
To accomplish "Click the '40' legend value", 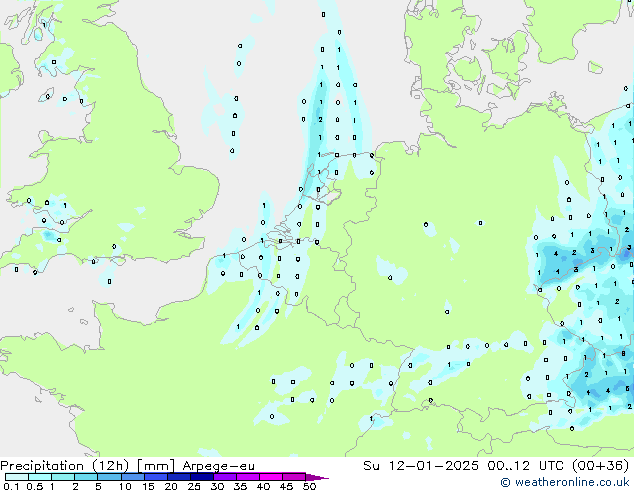I will 263,486.
